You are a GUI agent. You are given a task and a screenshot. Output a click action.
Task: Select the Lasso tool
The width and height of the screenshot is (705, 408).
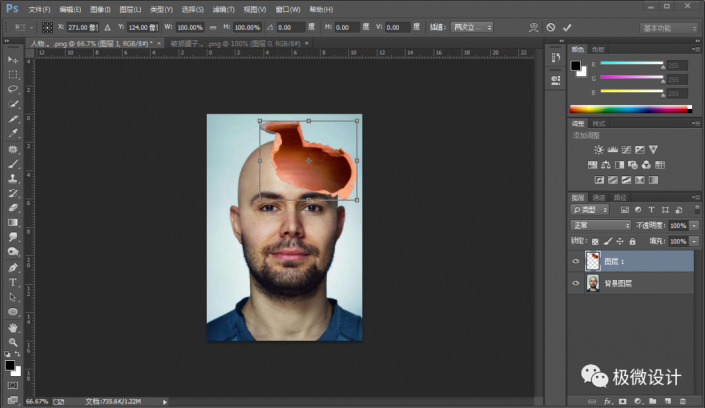13,89
